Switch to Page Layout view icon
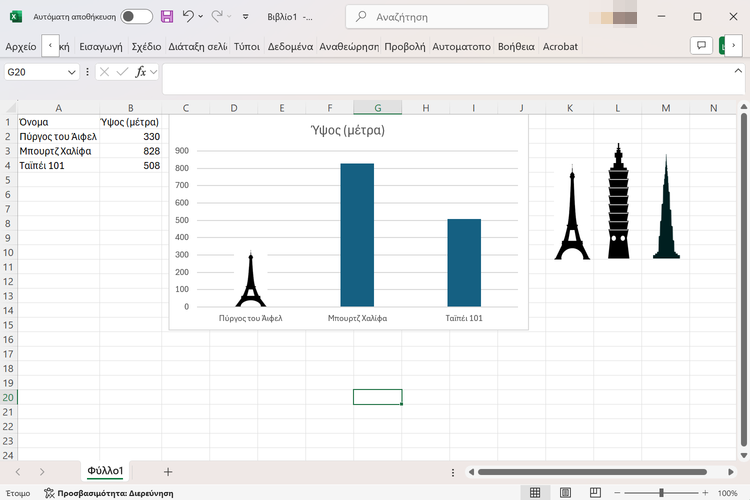Screen dimensions: 750x500 [x=565, y=492]
